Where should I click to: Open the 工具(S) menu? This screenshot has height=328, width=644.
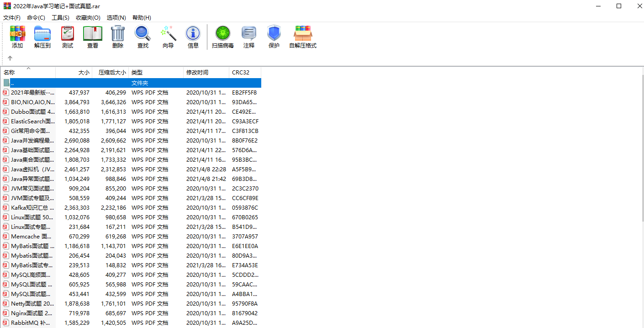(60, 17)
